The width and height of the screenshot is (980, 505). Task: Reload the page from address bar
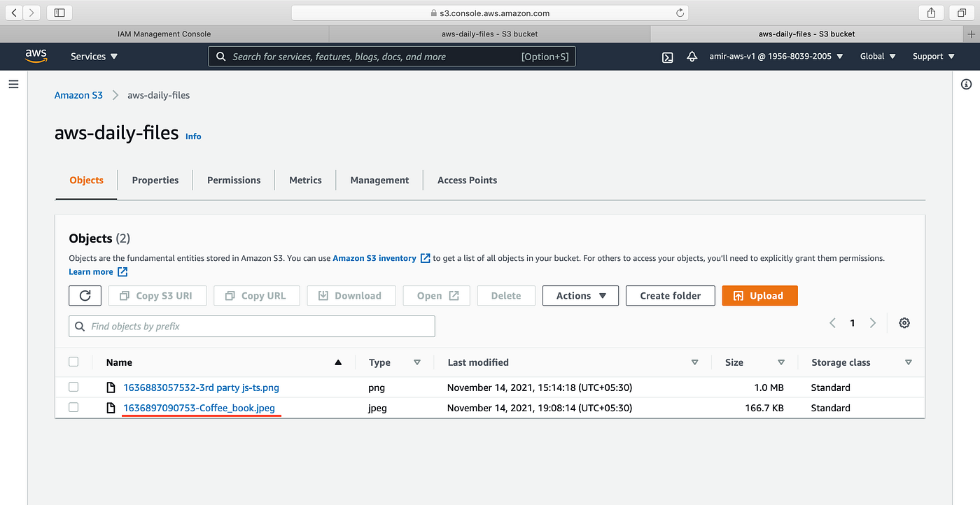click(x=679, y=13)
